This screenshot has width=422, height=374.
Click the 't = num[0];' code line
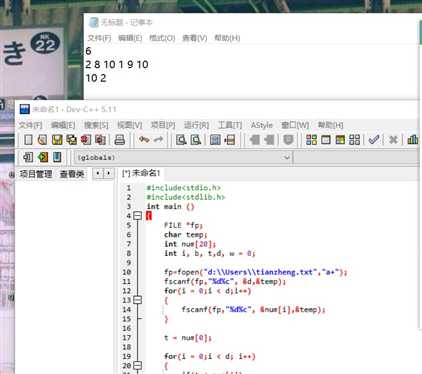coord(188,338)
